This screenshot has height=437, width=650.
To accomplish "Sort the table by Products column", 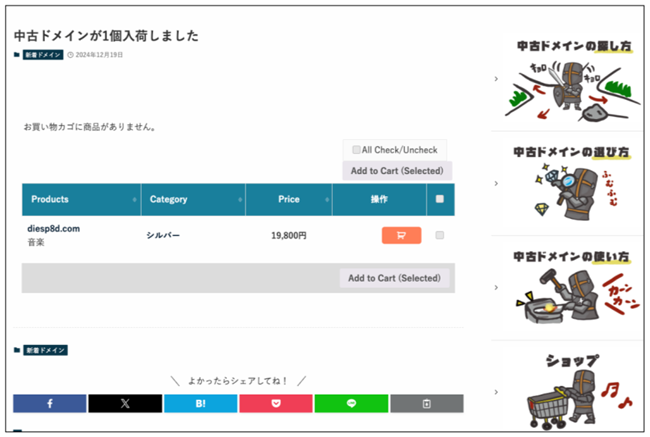I will [x=80, y=199].
